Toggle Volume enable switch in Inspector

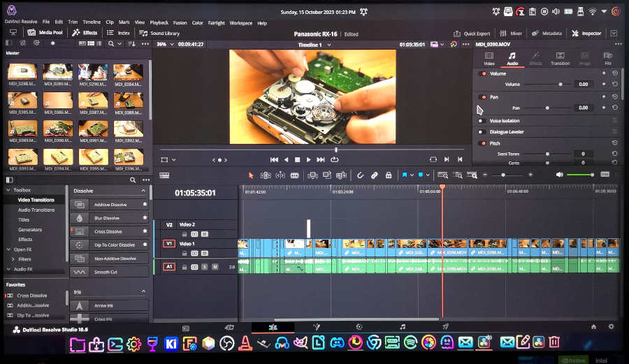(x=483, y=74)
